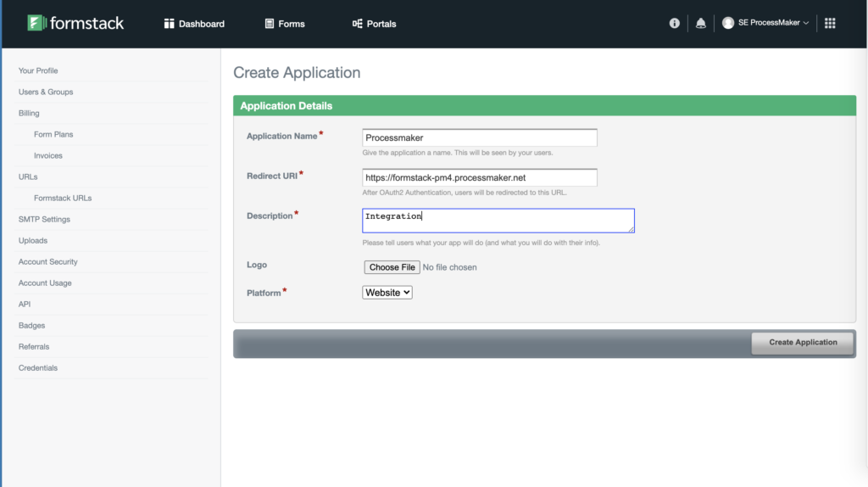Open Your Profile in sidebar
868x487 pixels.
38,71
